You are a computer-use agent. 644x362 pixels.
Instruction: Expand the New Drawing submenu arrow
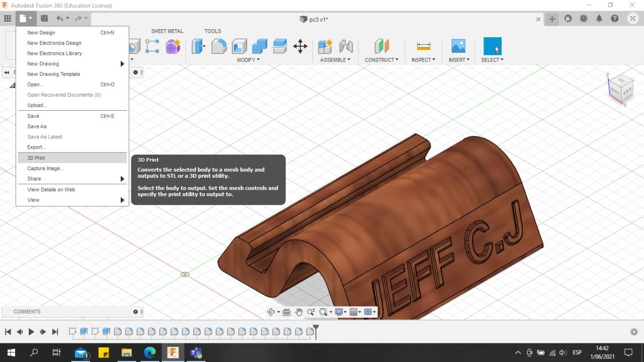122,64
